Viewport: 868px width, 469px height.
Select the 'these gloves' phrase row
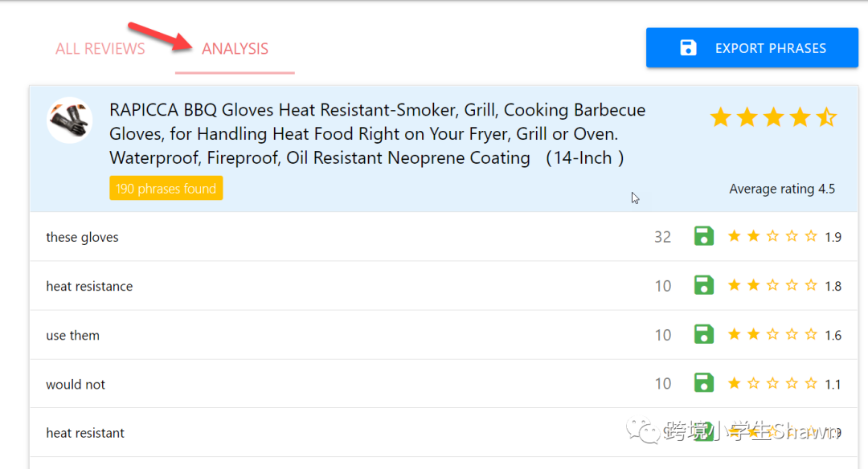82,238
